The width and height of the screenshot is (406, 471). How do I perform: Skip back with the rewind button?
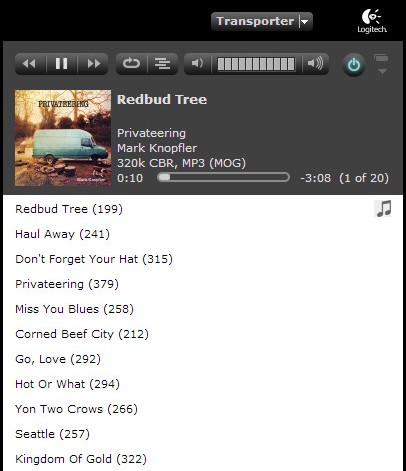[30, 63]
